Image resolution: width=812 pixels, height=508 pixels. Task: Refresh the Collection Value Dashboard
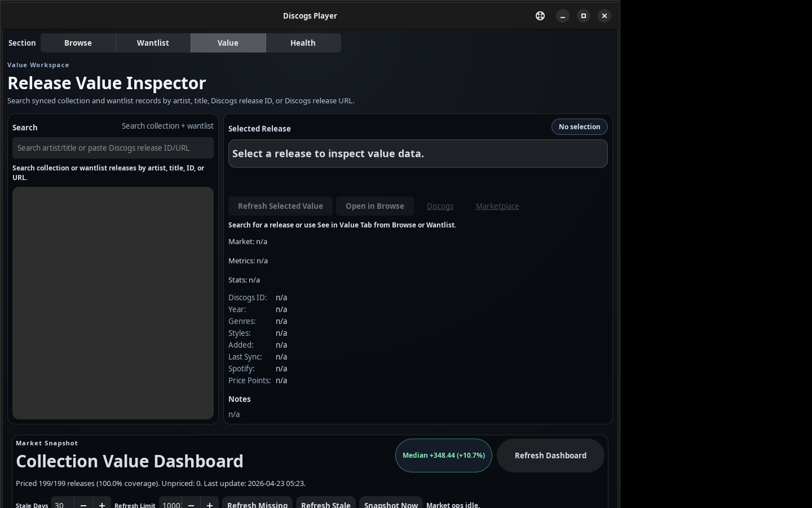pyautogui.click(x=550, y=456)
